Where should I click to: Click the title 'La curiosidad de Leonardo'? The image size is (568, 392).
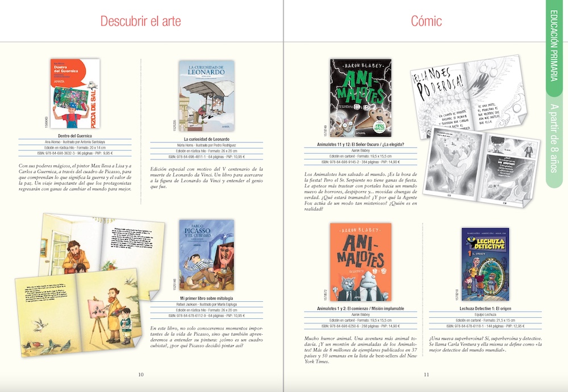(x=207, y=139)
